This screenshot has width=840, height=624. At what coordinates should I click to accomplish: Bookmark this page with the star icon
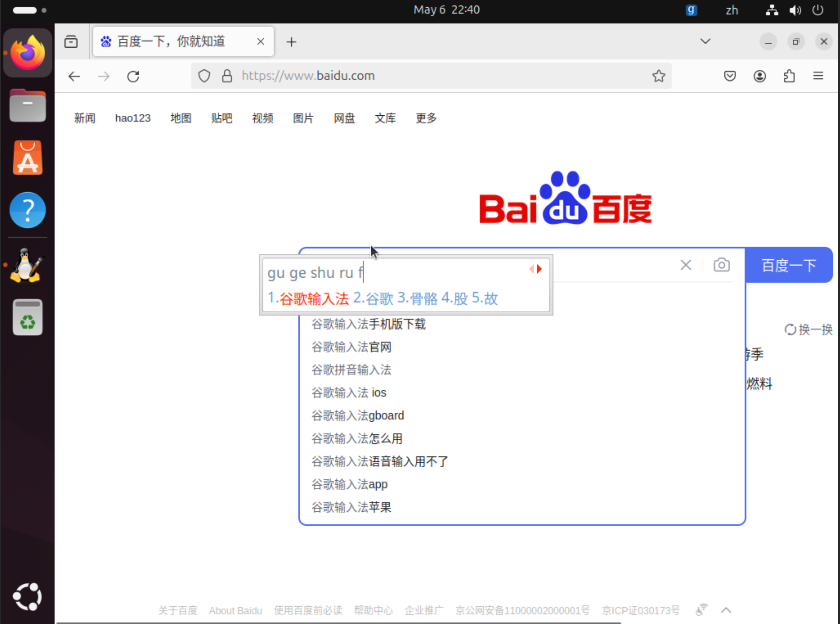659,76
